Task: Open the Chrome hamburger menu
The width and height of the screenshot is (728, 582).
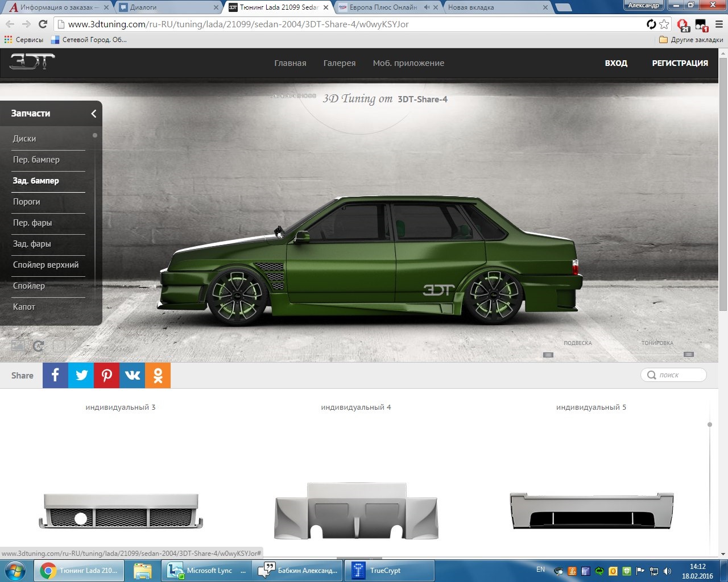Action: point(718,24)
